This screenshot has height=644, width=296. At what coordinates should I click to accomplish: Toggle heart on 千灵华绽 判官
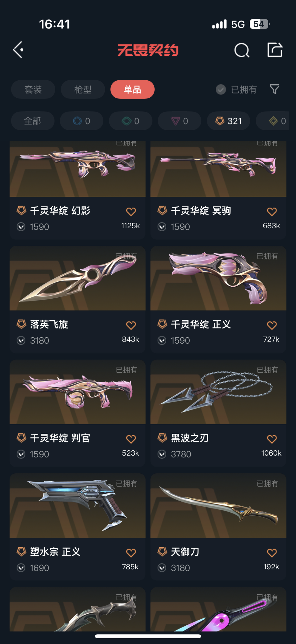click(131, 439)
